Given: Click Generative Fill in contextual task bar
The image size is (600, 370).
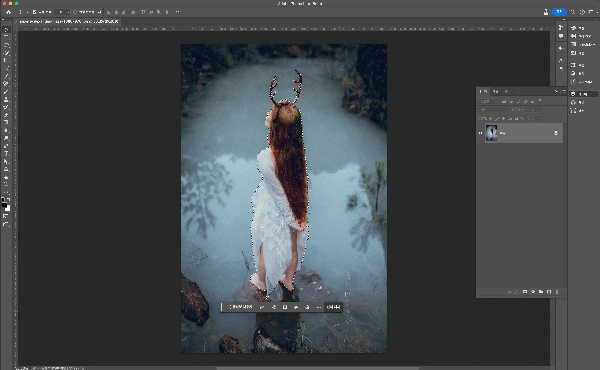Looking at the screenshot, I should [x=240, y=307].
